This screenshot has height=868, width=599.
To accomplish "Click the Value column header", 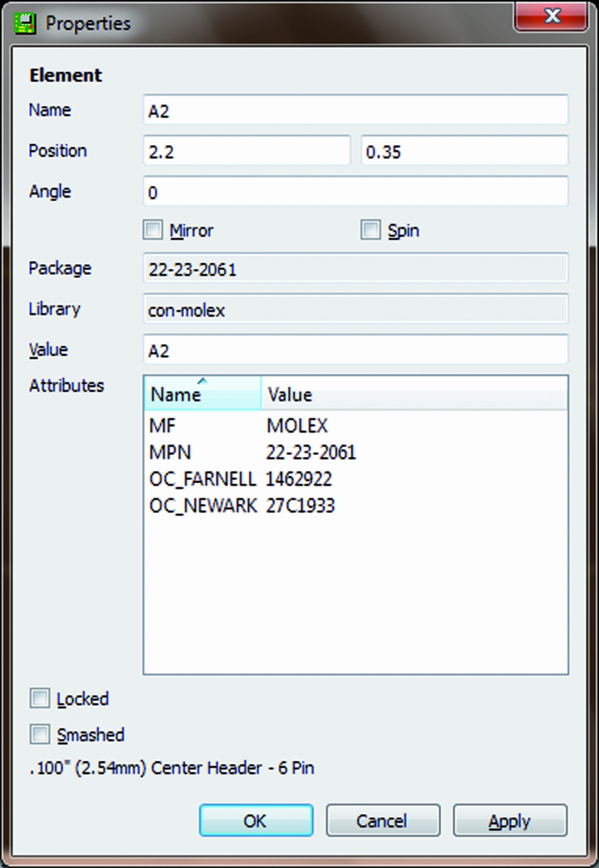I will pos(413,394).
